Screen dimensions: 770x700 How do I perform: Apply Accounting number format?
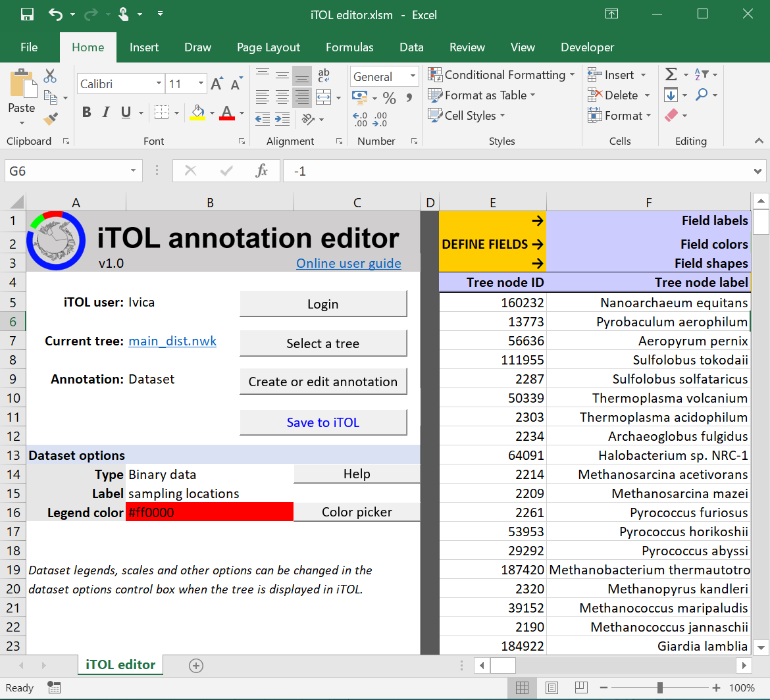360,97
